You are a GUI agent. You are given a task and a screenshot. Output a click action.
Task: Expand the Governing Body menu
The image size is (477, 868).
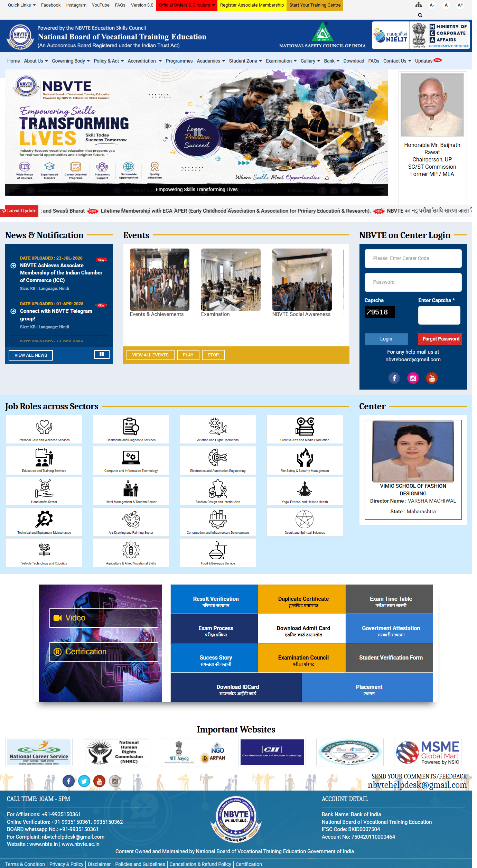pyautogui.click(x=71, y=61)
